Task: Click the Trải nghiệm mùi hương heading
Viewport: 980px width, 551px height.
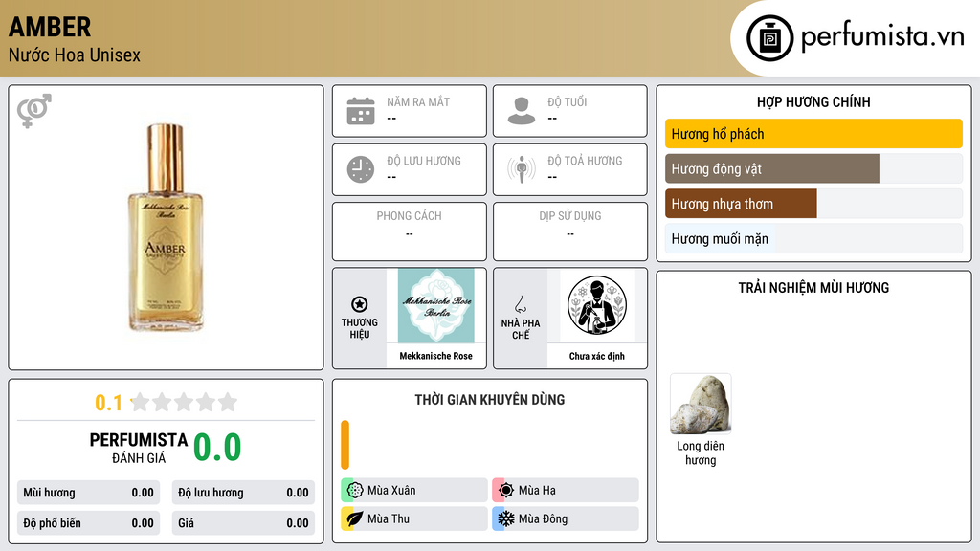Action: coord(813,288)
